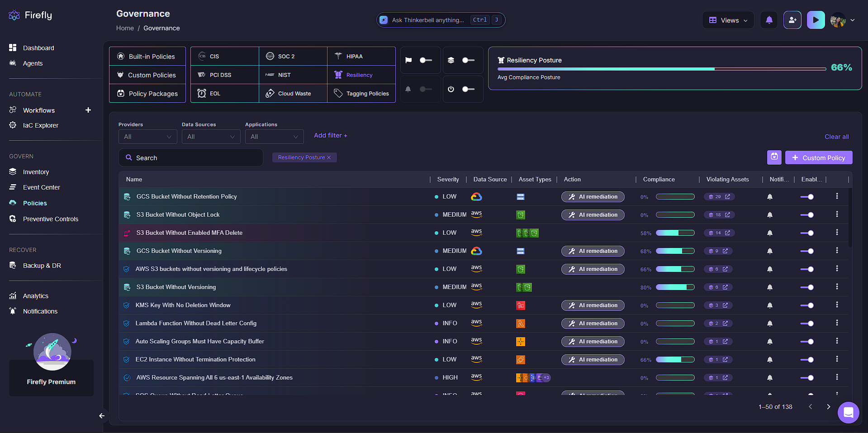Click bell icon in GCS Bucket Without Retention Policy row
868x433 pixels.
770,197
